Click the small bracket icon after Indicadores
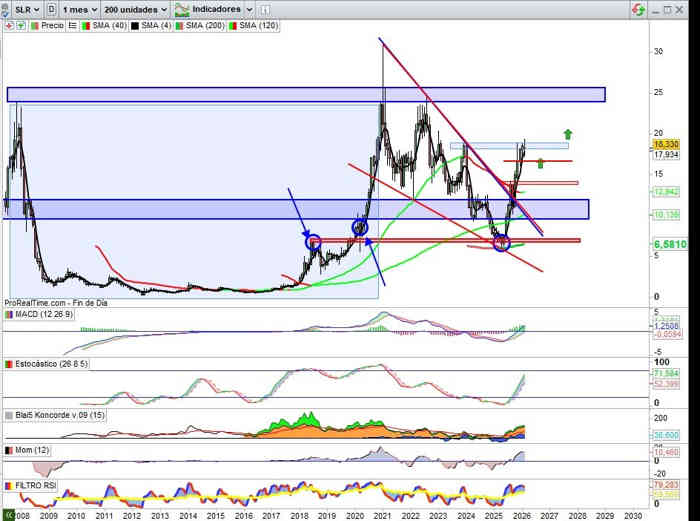 [x=263, y=9]
